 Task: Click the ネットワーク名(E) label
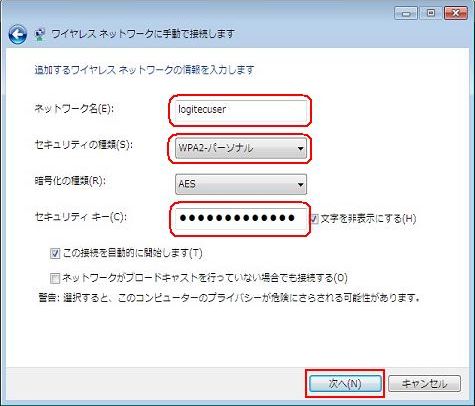pyautogui.click(x=74, y=108)
